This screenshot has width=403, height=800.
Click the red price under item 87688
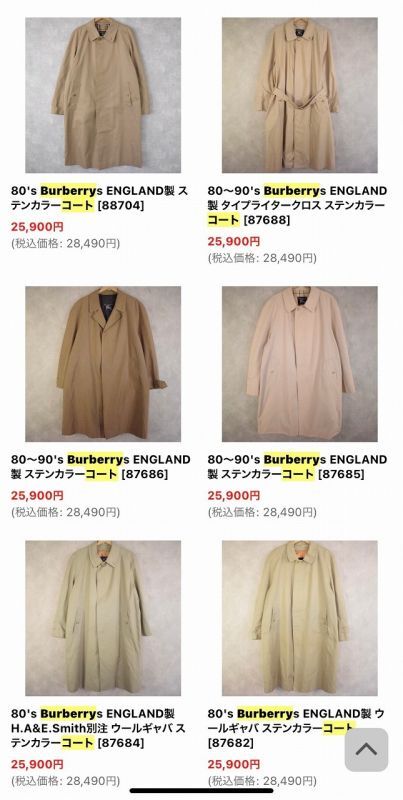234,241
